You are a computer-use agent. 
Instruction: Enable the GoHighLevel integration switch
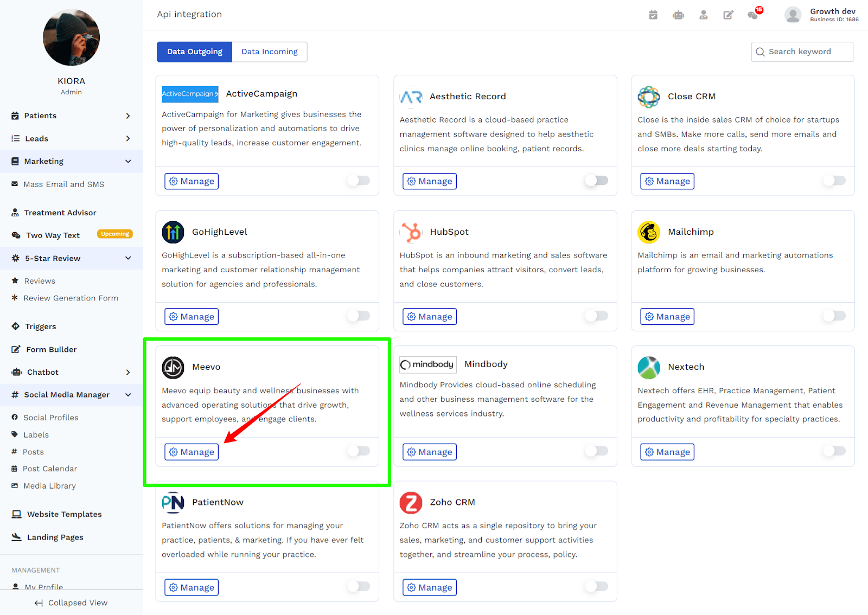pos(359,316)
